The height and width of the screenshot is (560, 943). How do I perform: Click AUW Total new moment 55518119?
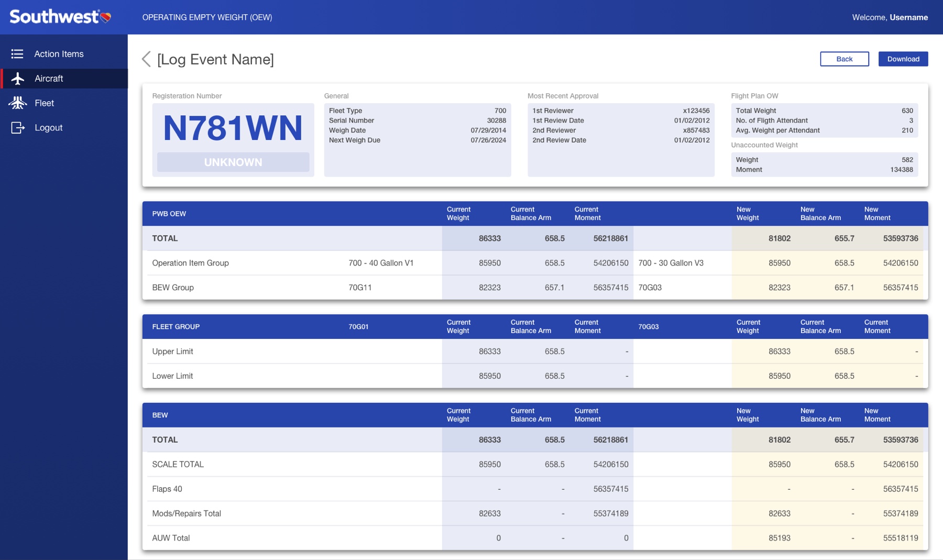coord(901,539)
